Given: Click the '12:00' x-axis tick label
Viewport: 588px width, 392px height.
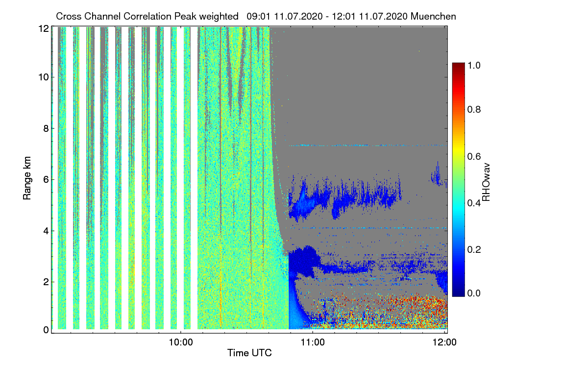Looking at the screenshot, I should [444, 342].
